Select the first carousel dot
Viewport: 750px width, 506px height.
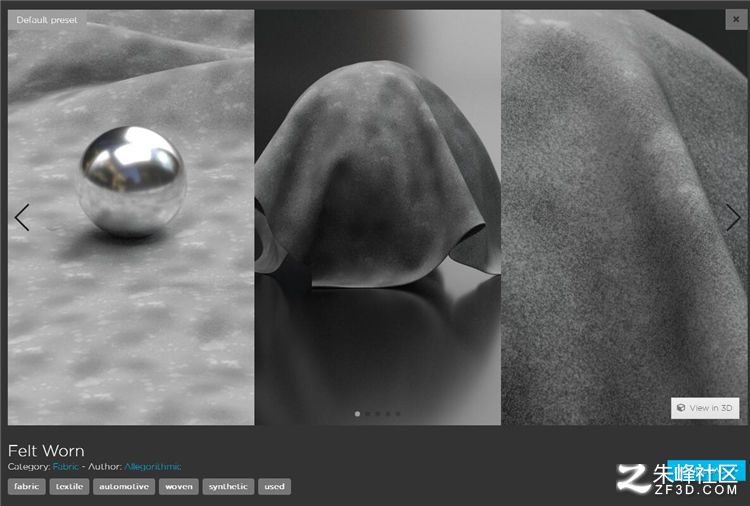coord(357,414)
